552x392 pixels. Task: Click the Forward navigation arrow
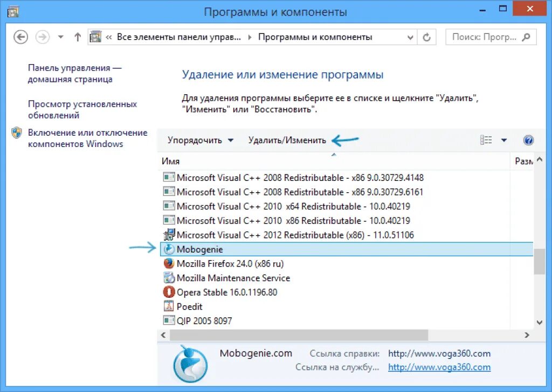42,37
